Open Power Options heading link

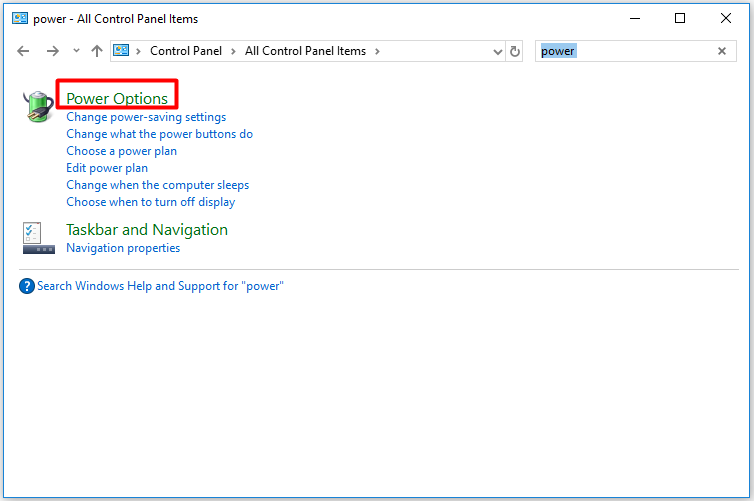coord(117,98)
